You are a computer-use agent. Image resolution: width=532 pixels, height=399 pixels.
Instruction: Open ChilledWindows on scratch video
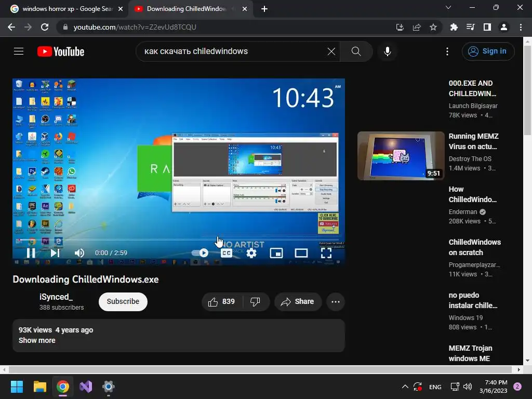coord(475,247)
